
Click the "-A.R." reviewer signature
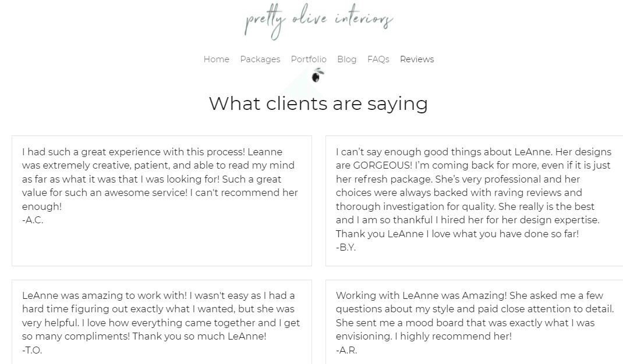pos(346,350)
